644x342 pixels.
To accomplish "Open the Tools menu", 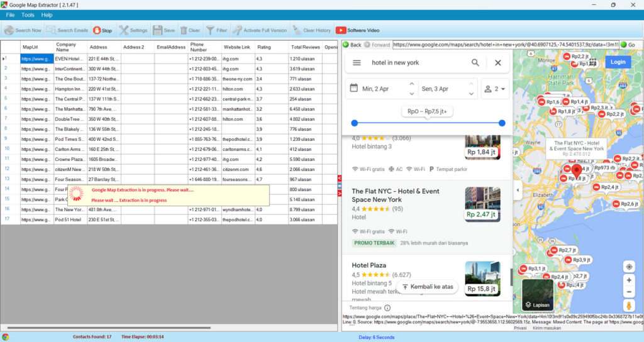I will tap(28, 15).
